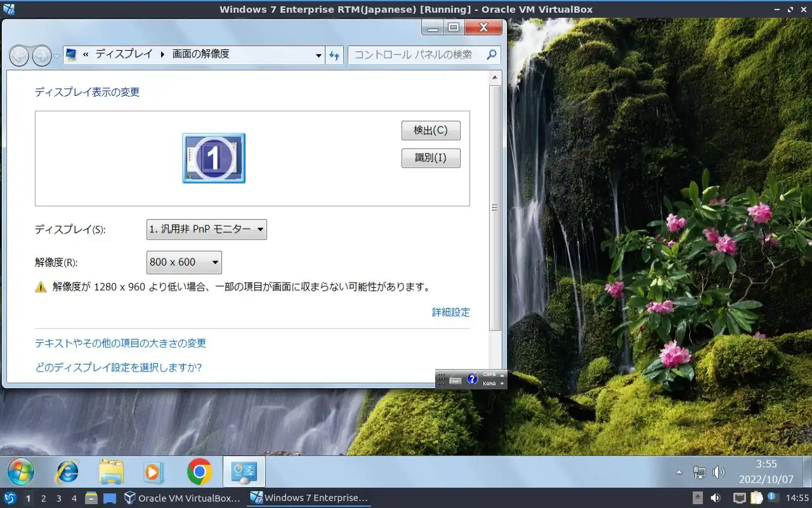Click the show desktop icon on host panel
The height and width of the screenshot is (508, 812).
[110, 498]
